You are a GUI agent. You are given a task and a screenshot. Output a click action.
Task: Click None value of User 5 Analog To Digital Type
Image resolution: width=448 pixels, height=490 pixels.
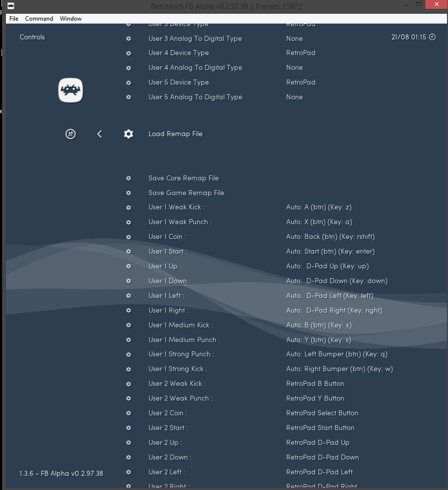(x=295, y=97)
